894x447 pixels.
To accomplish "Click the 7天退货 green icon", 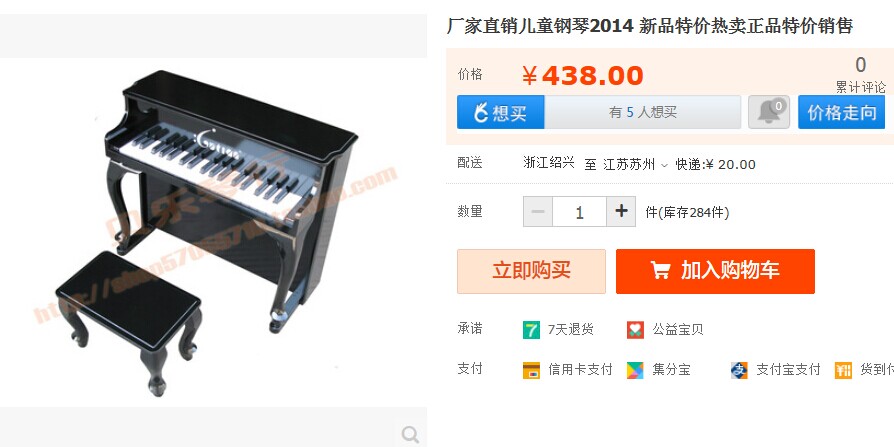I will pyautogui.click(x=531, y=330).
